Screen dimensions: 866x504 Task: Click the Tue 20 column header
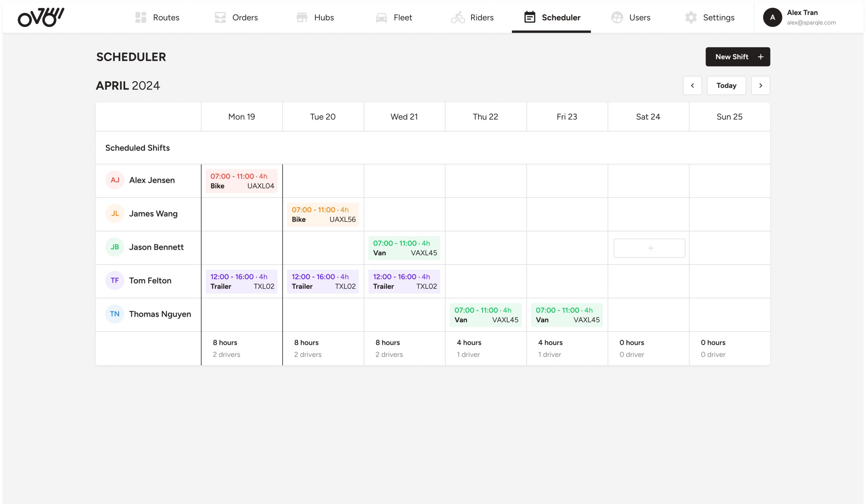[323, 117]
